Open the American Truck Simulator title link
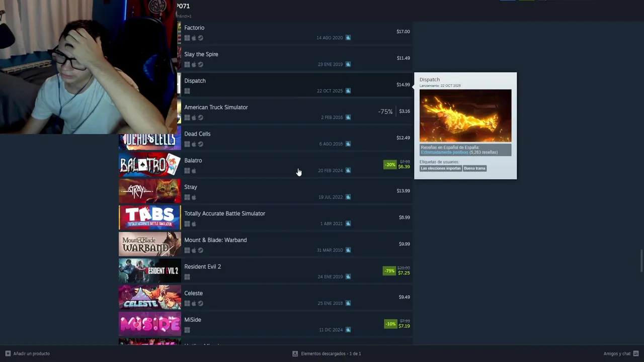The height and width of the screenshot is (362, 644). coord(216,107)
